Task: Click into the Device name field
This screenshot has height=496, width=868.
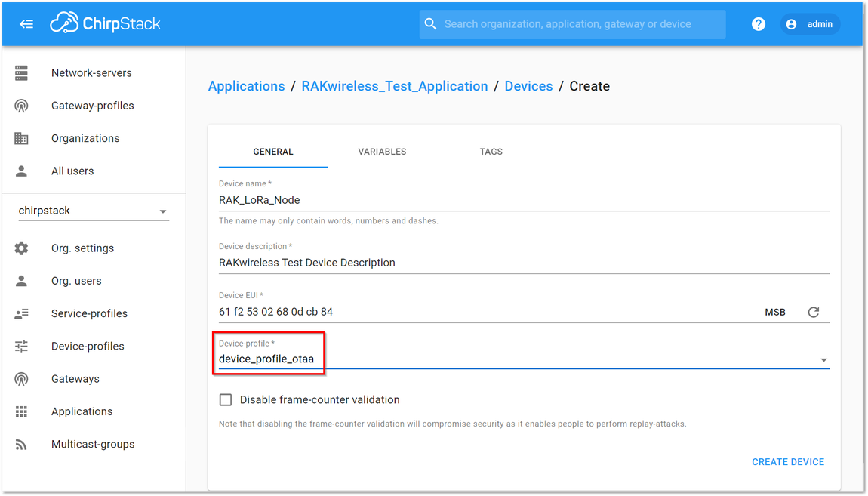Action: [x=524, y=200]
